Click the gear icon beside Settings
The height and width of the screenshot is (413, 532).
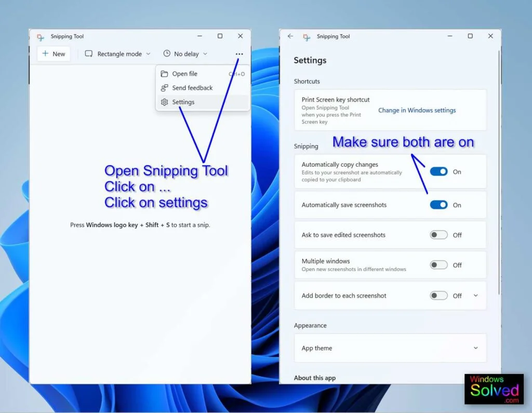coord(165,102)
